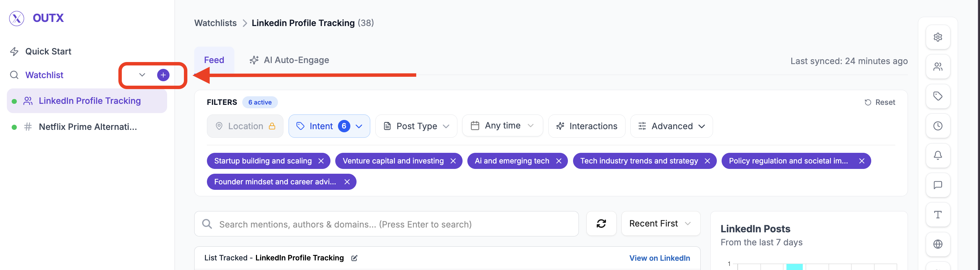Open the Watchlist section

click(x=44, y=75)
